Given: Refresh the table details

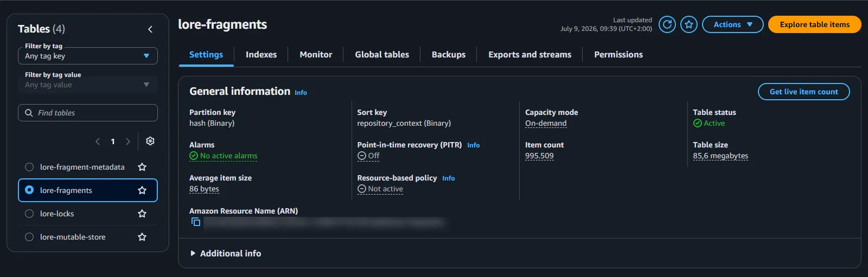Looking at the screenshot, I should point(667,24).
